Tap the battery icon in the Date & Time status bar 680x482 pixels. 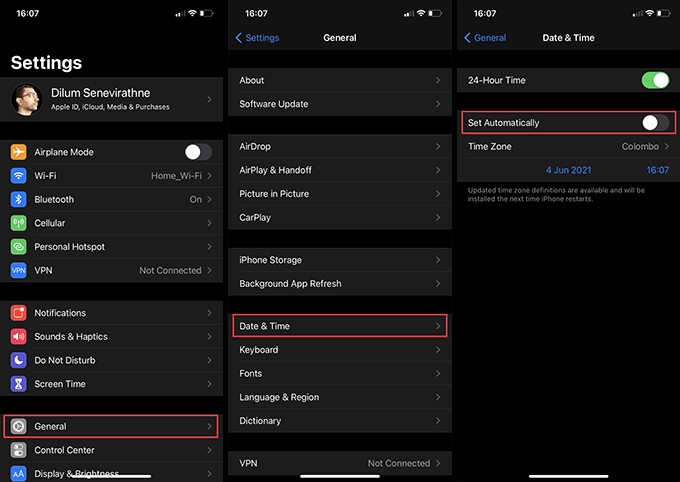coord(664,13)
